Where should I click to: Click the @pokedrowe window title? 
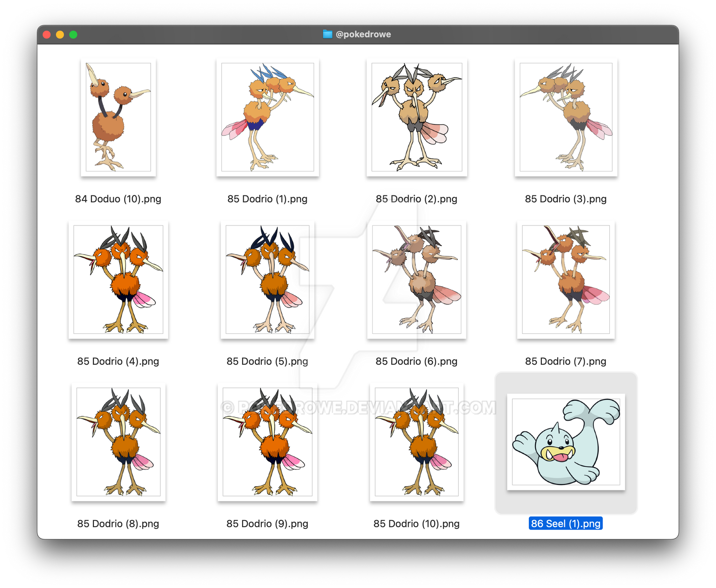pyautogui.click(x=363, y=34)
